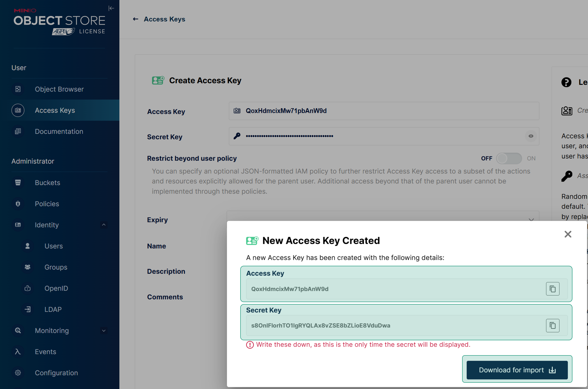Open Users under Identity
Screen dimensions: 588x389
[54, 246]
